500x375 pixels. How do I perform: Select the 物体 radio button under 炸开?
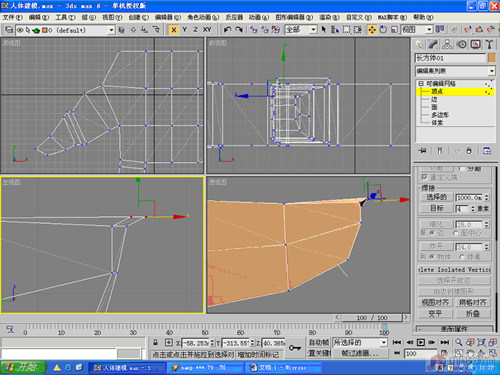coord(432,256)
